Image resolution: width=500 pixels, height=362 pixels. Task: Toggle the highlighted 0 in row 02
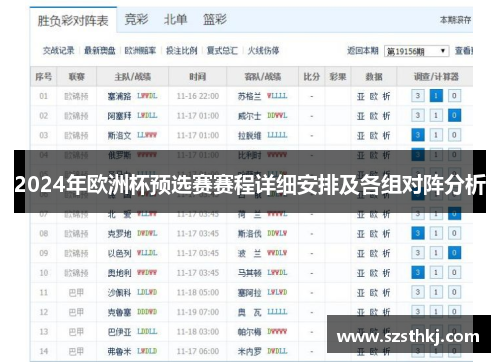pyautogui.click(x=454, y=116)
